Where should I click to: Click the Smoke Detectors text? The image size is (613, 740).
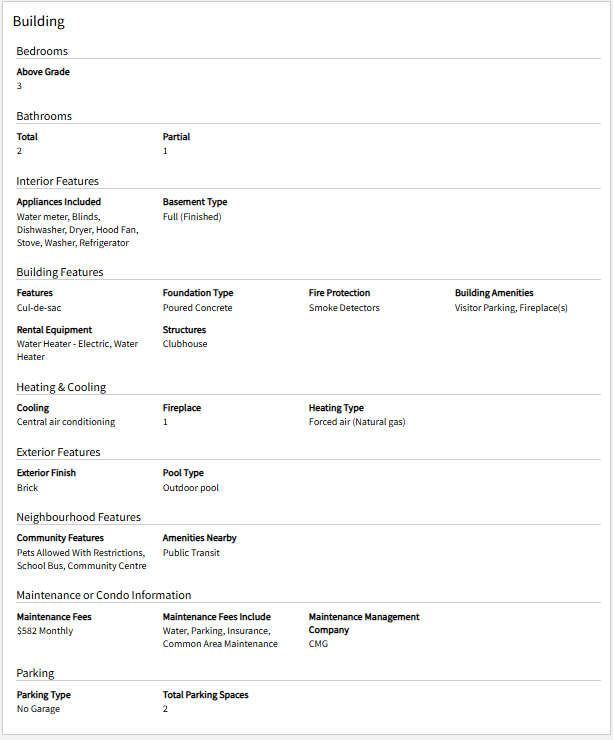(x=344, y=308)
